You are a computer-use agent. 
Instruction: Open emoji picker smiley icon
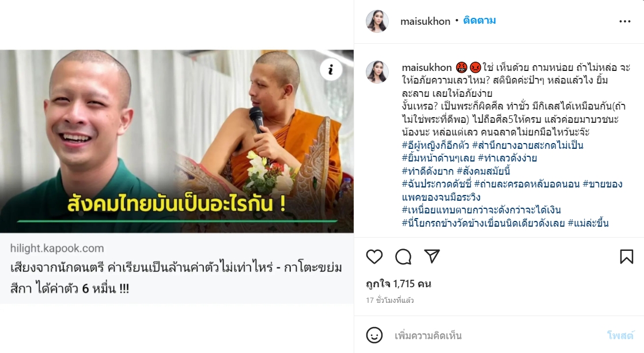374,335
